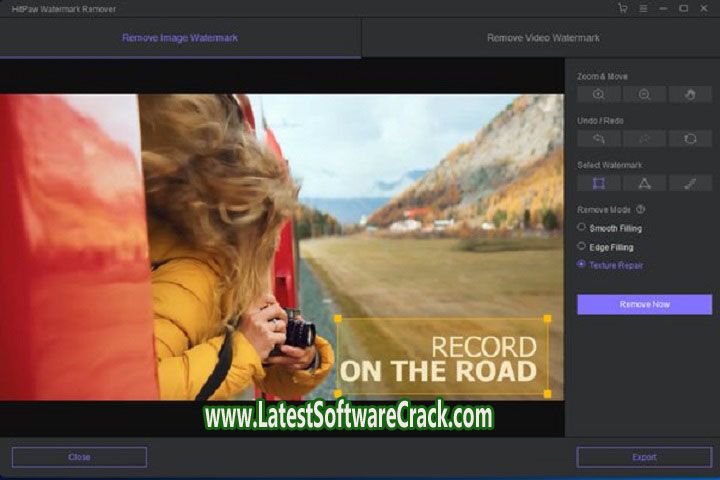Click the Remove Mode help question icon
This screenshot has width=720, height=480.
[x=640, y=210]
